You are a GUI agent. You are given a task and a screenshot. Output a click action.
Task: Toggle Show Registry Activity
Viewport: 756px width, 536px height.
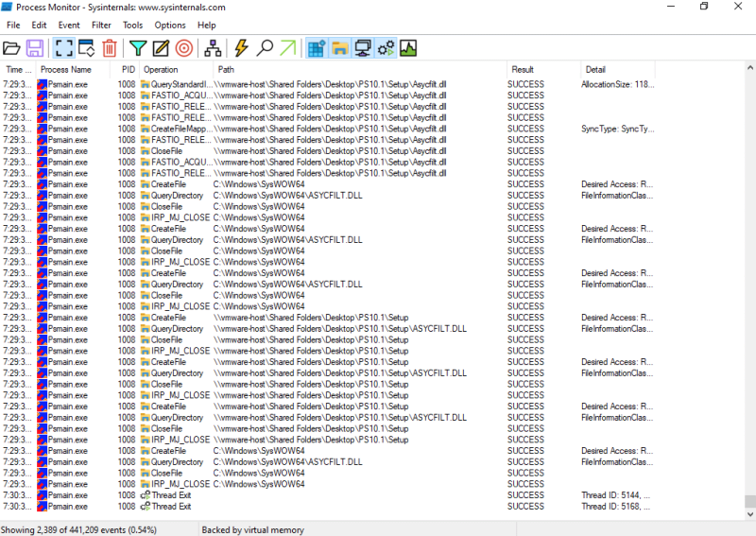[x=317, y=48]
